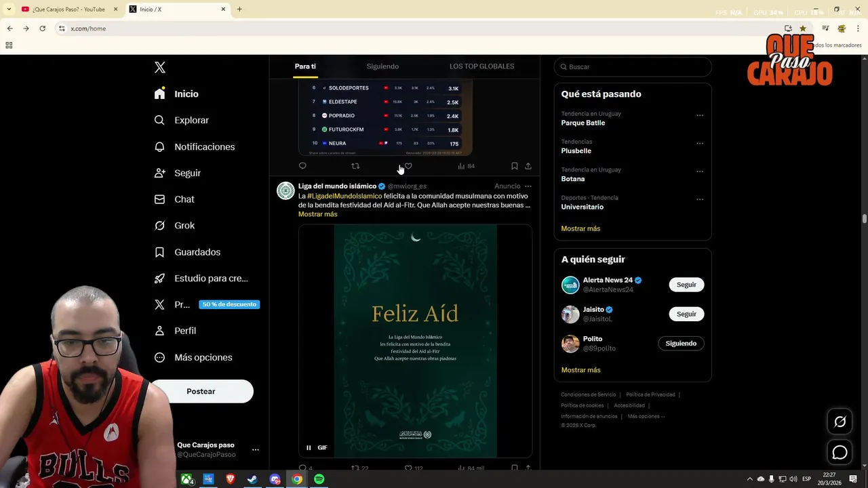View stats of the post with 84 views
This screenshot has width=868, height=488.
(466, 166)
